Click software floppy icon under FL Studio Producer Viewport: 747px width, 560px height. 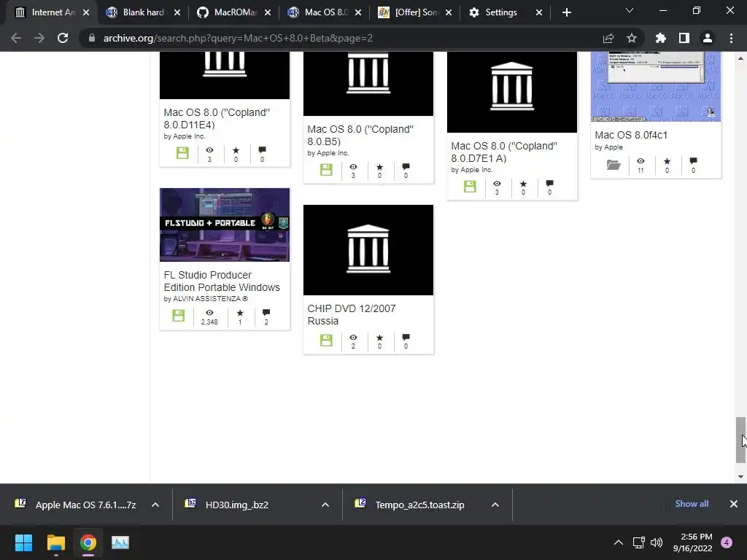(179, 315)
